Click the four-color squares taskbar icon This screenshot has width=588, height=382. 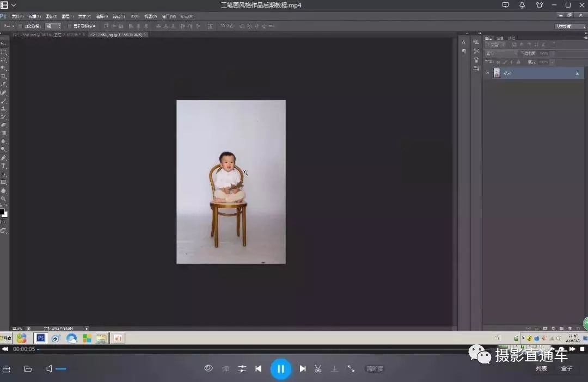pos(87,338)
